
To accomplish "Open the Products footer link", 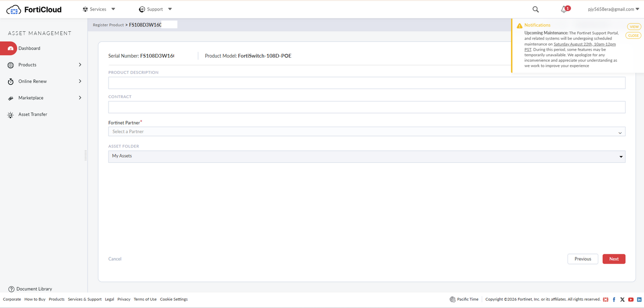I will click(x=57, y=299).
